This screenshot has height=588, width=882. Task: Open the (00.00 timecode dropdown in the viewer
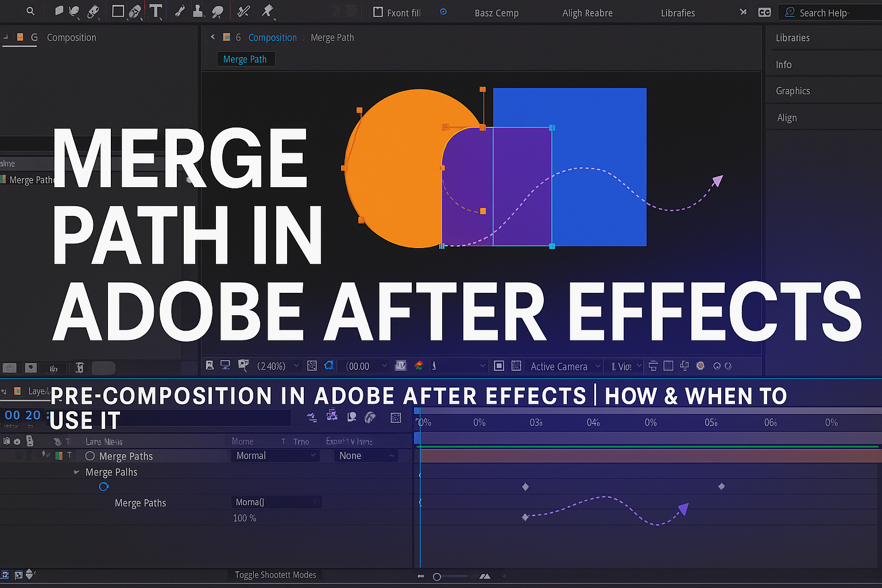pos(366,366)
